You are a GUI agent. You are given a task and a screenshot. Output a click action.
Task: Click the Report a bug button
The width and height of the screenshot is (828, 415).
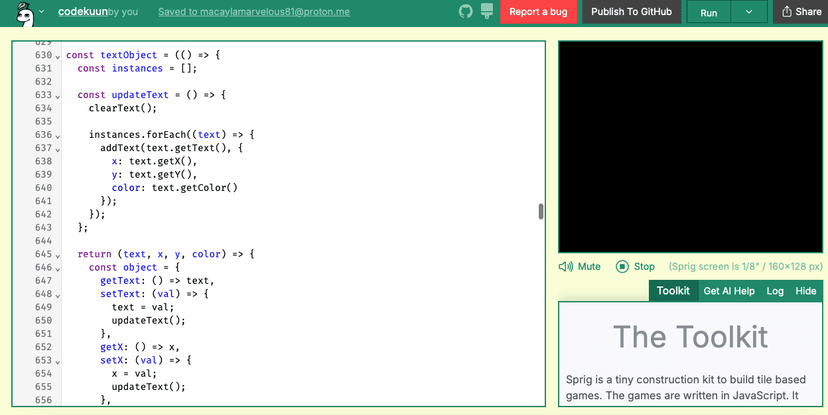(x=538, y=12)
